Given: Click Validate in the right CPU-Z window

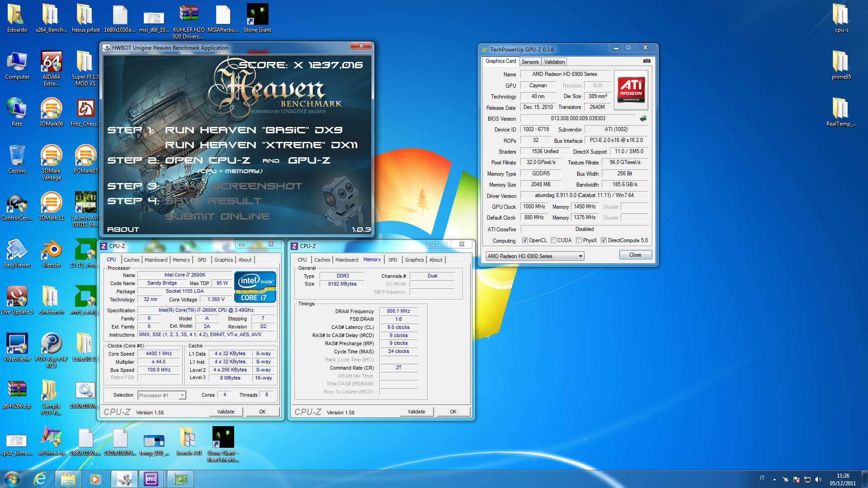Looking at the screenshot, I should [x=416, y=412].
